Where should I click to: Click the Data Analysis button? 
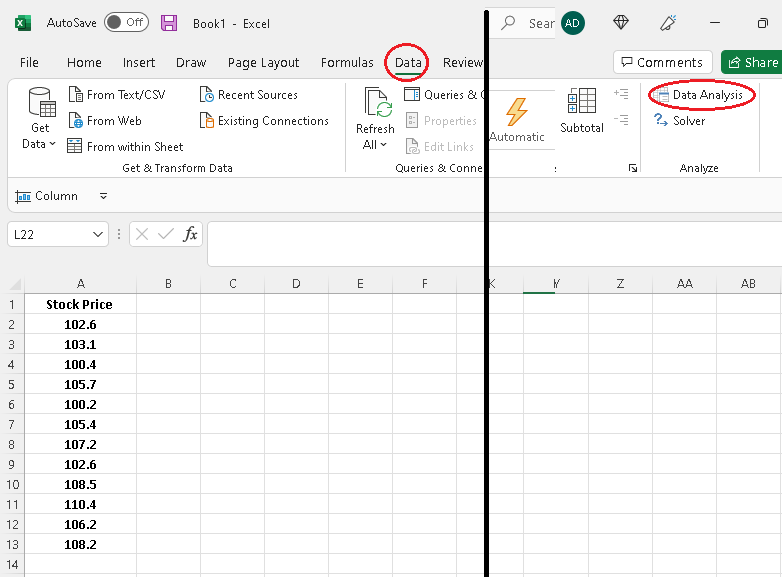tap(700, 95)
